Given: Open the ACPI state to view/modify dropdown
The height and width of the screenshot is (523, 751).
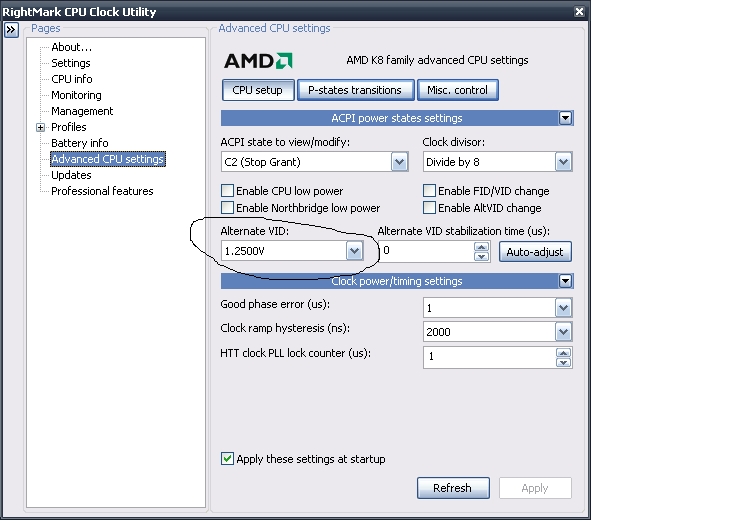Looking at the screenshot, I should [399, 162].
